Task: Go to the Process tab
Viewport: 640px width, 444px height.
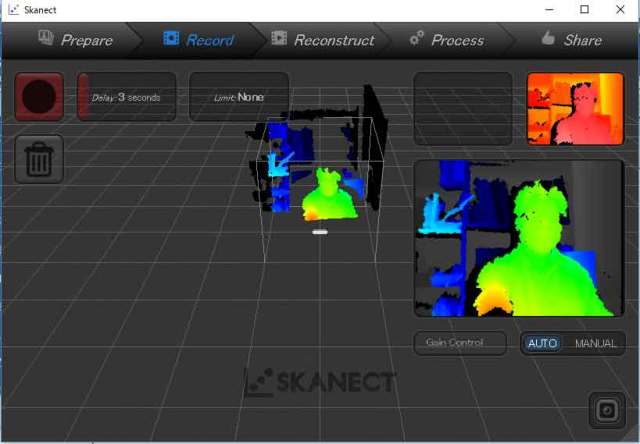Action: pos(447,40)
